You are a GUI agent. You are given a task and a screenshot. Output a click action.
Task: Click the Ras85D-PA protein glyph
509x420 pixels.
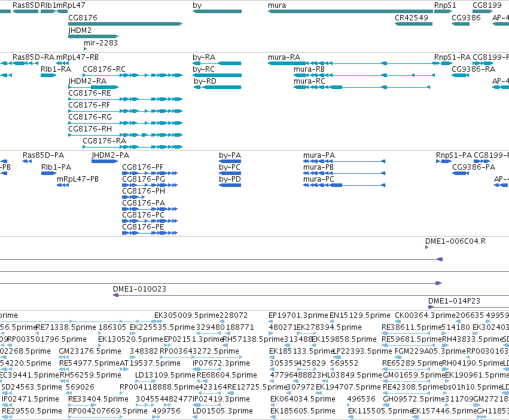(x=27, y=161)
